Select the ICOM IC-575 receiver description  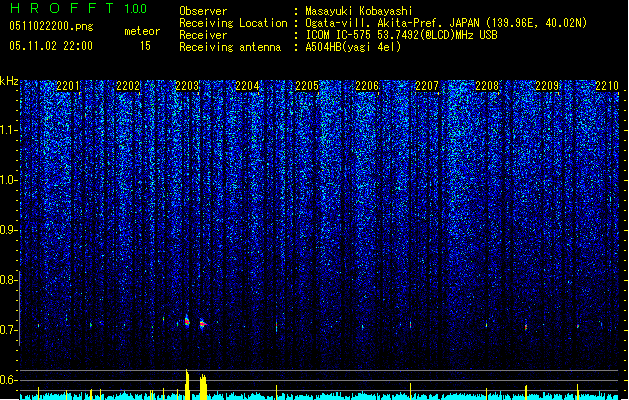coord(401,35)
